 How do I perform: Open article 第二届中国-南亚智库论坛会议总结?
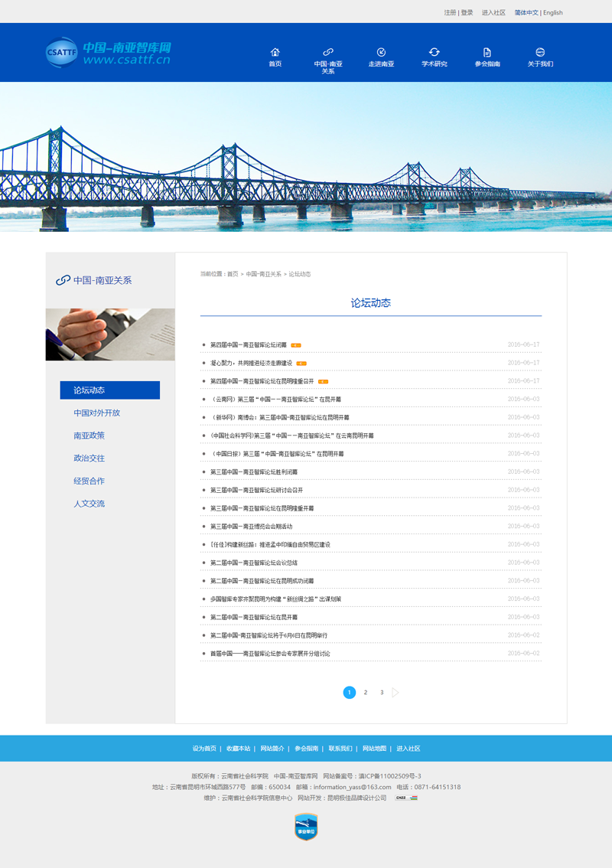point(254,563)
